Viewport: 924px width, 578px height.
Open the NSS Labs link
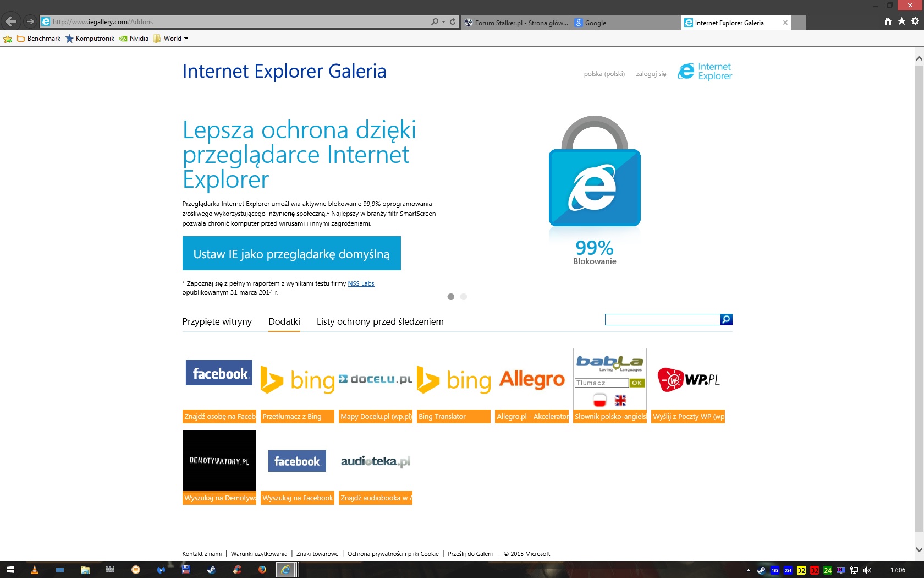click(x=361, y=283)
